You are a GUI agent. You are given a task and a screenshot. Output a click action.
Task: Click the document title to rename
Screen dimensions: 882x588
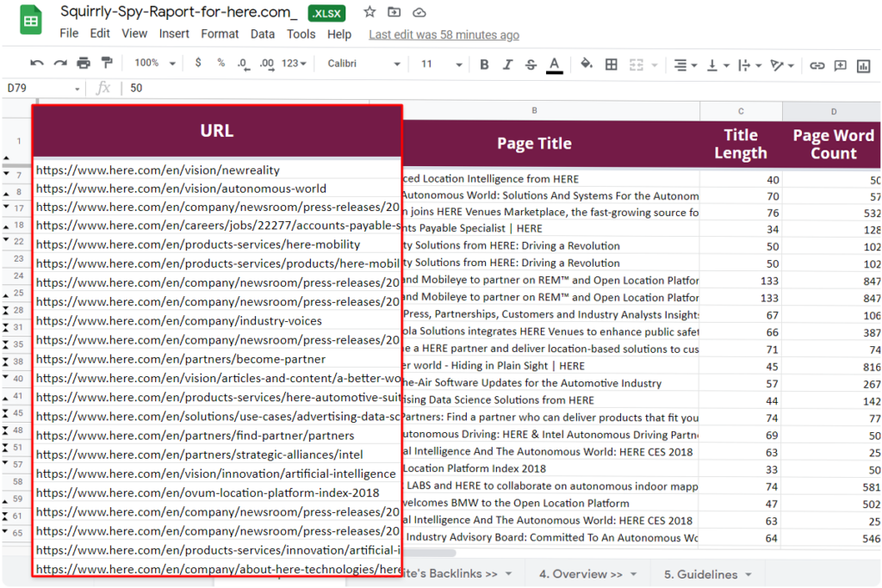pos(178,12)
